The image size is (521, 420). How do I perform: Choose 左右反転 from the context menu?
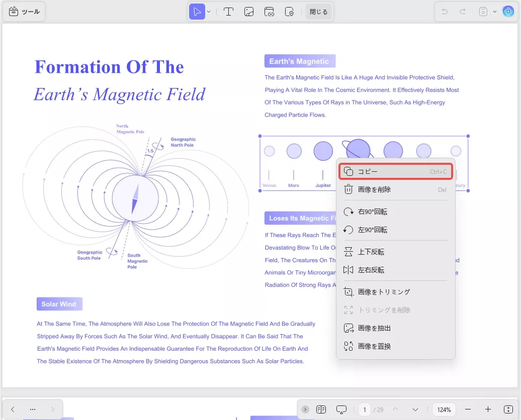coord(395,270)
